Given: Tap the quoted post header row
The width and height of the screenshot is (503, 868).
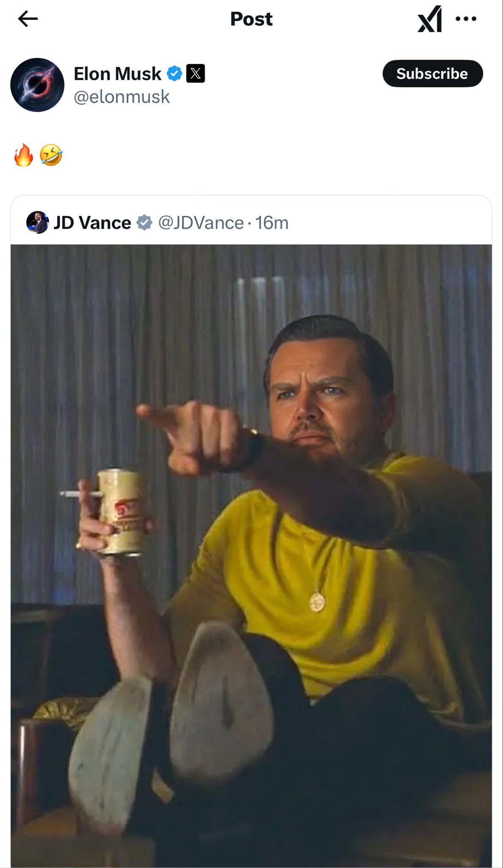Looking at the screenshot, I should point(251,223).
